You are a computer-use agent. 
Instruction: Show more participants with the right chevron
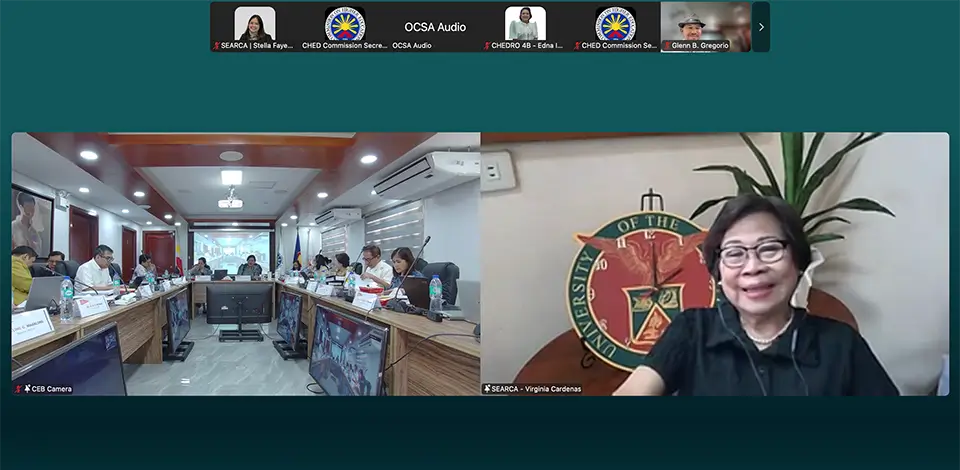click(x=761, y=27)
